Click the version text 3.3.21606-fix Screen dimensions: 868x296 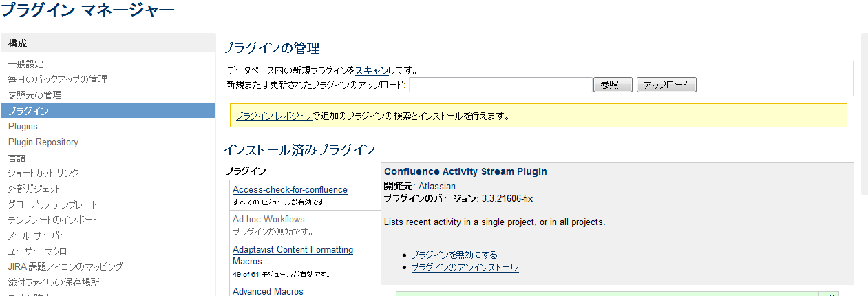[507, 198]
